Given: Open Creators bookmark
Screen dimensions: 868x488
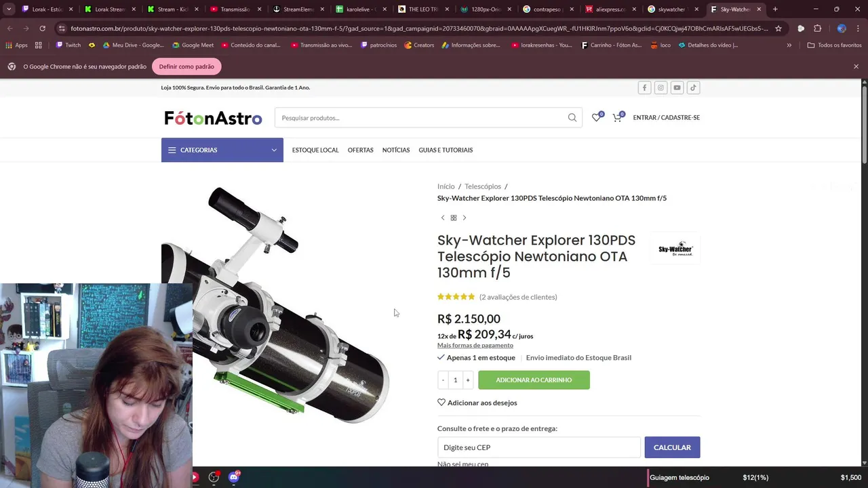Looking at the screenshot, I should click(x=419, y=45).
